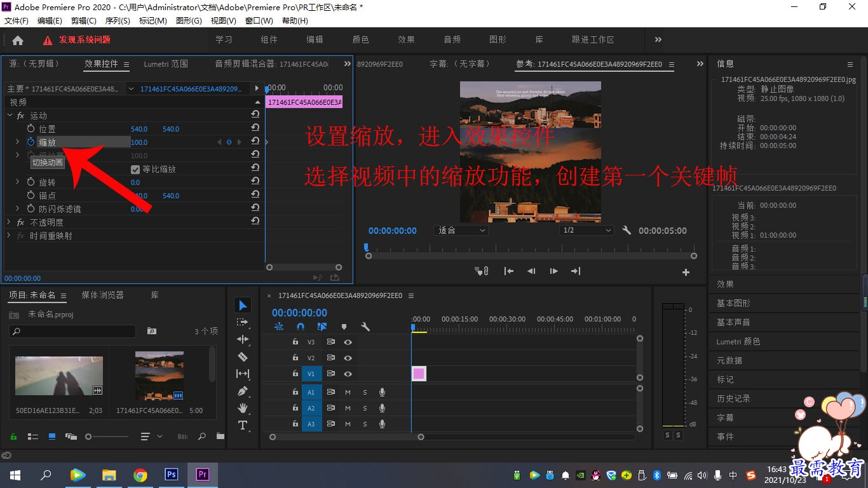Toggle animation stopwatch for Scale
The image size is (868, 488).
pyautogui.click(x=31, y=142)
